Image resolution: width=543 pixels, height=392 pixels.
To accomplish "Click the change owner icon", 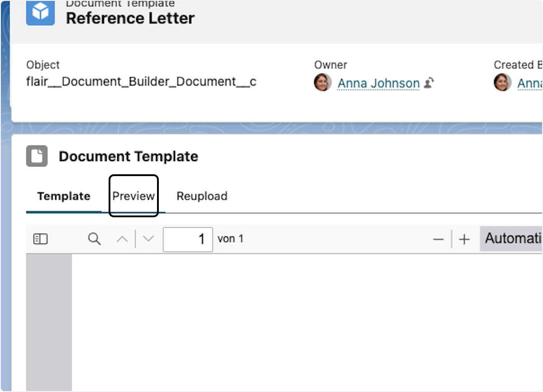I will [429, 83].
